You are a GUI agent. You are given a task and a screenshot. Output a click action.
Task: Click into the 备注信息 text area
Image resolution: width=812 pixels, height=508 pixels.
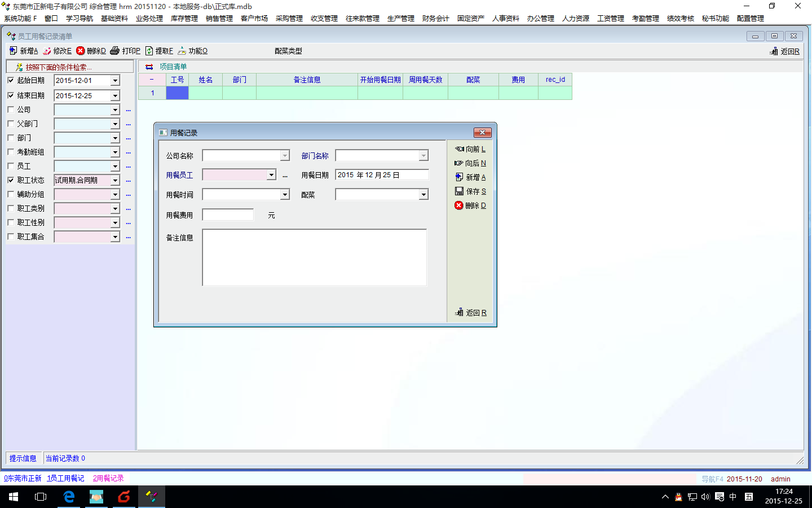(x=314, y=257)
